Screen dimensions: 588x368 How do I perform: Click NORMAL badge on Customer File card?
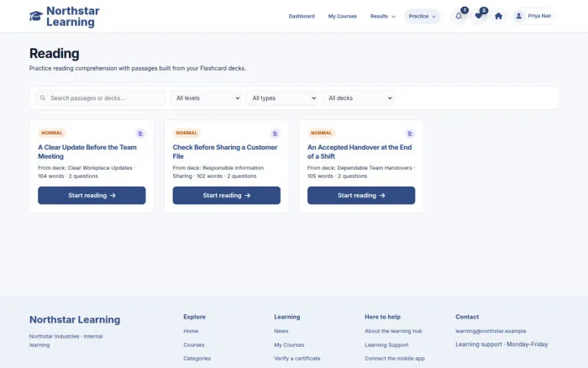(x=186, y=133)
